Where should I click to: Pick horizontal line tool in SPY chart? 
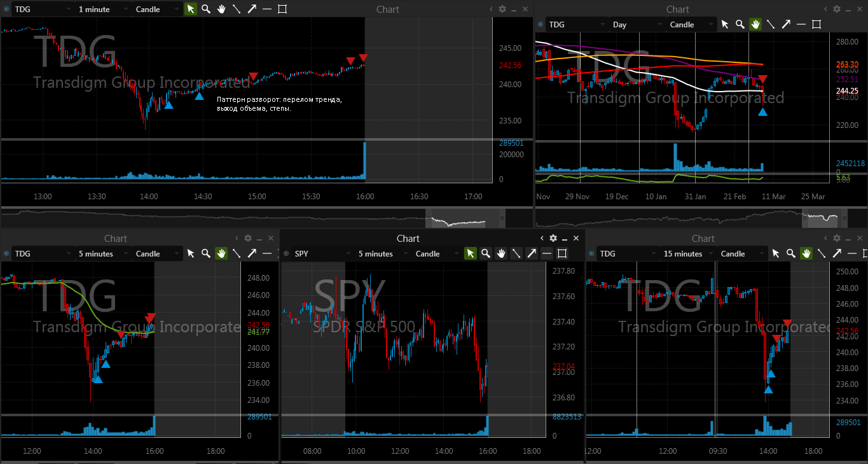pyautogui.click(x=547, y=253)
